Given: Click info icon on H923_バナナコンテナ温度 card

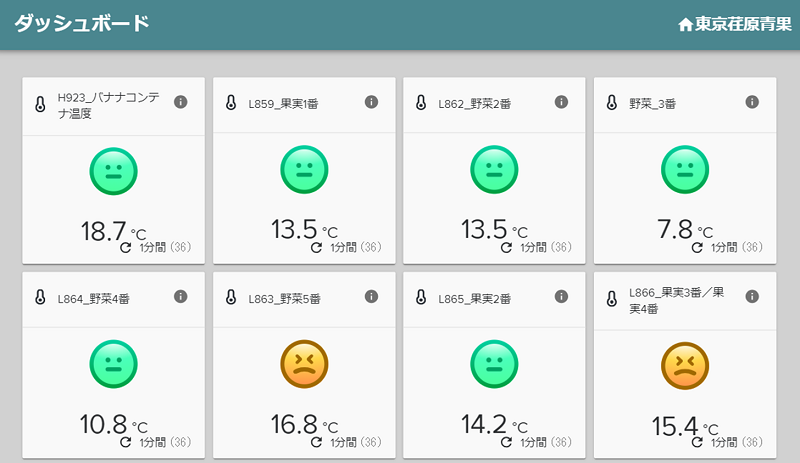Looking at the screenshot, I should pos(181,102).
